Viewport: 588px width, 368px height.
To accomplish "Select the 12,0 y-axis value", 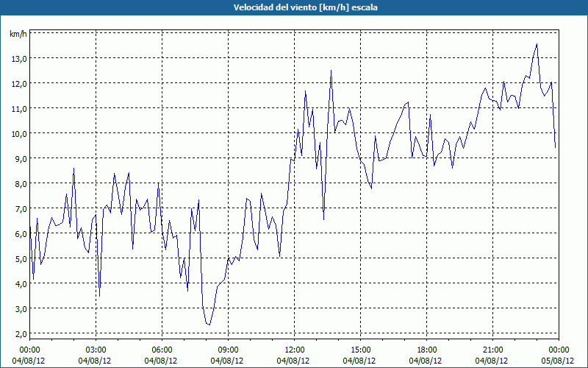I will [19, 84].
